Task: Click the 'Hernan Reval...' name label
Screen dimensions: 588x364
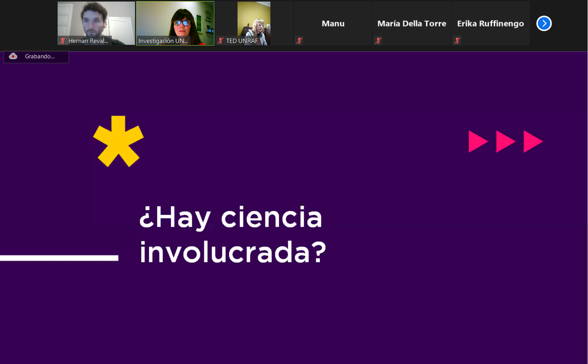Action: [x=88, y=41]
